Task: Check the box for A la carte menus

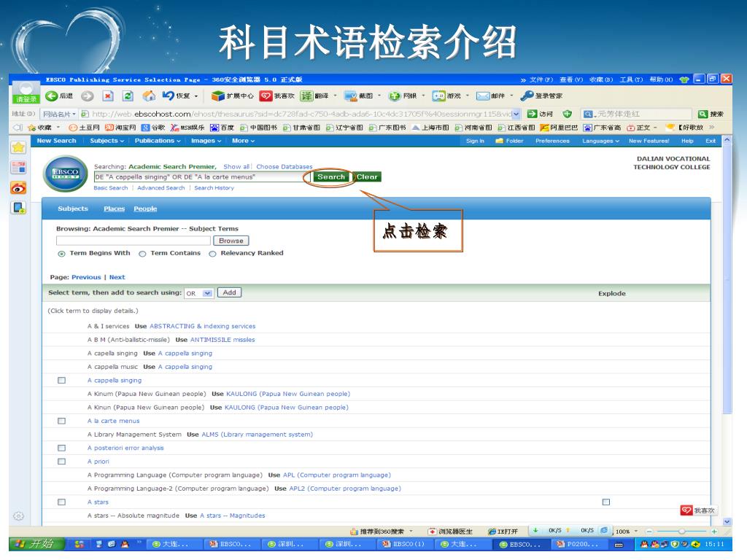Action: [x=61, y=421]
